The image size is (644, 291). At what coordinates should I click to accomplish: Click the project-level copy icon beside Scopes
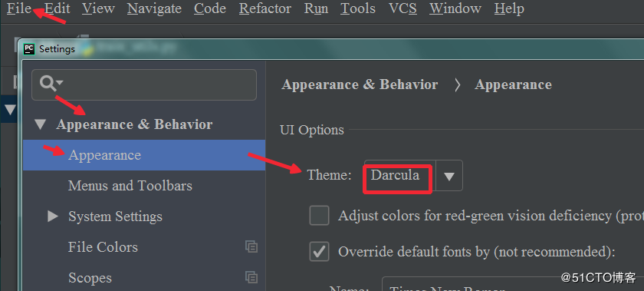click(x=251, y=277)
